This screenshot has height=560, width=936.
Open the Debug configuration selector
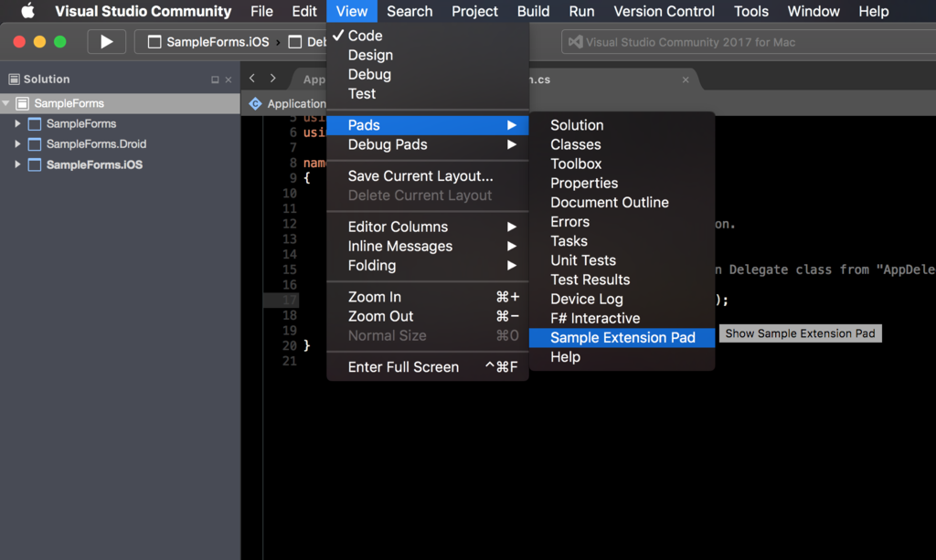[x=307, y=42]
